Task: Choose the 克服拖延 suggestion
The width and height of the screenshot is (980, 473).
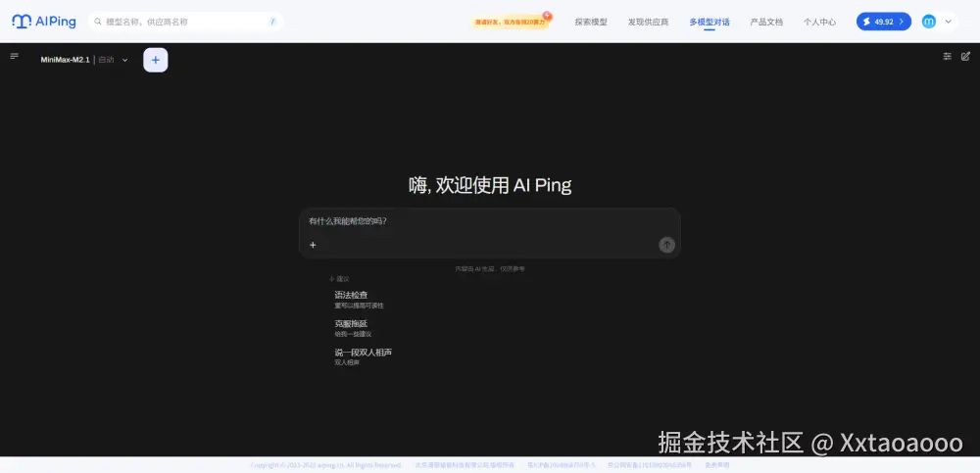Action: coord(353,328)
